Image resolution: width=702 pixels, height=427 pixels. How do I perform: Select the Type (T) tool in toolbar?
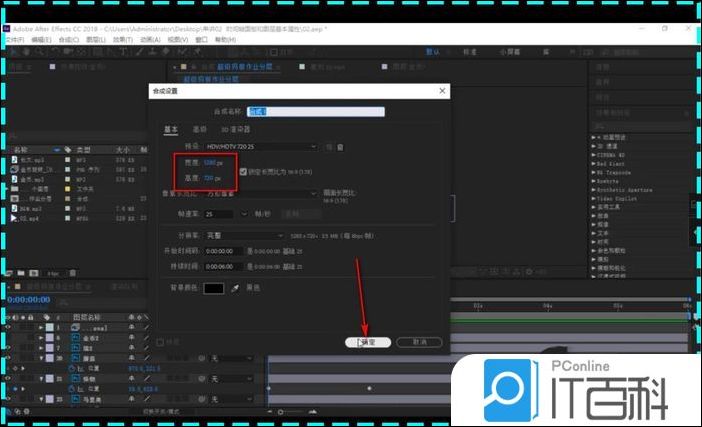[123, 52]
